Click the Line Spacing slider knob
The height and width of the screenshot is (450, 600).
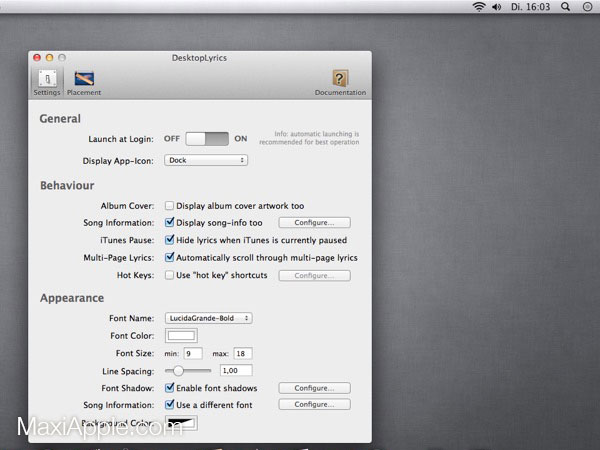click(178, 370)
